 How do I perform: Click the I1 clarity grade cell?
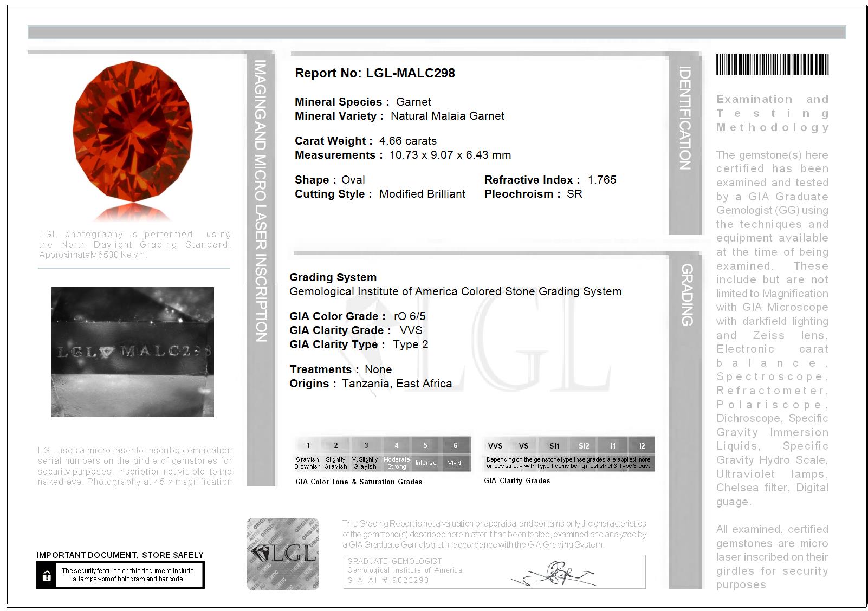613,446
